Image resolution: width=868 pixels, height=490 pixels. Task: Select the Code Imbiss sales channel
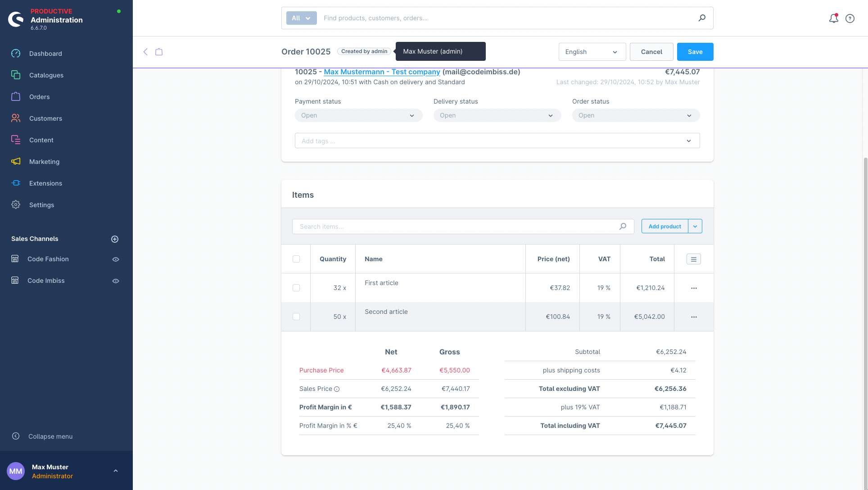(46, 280)
